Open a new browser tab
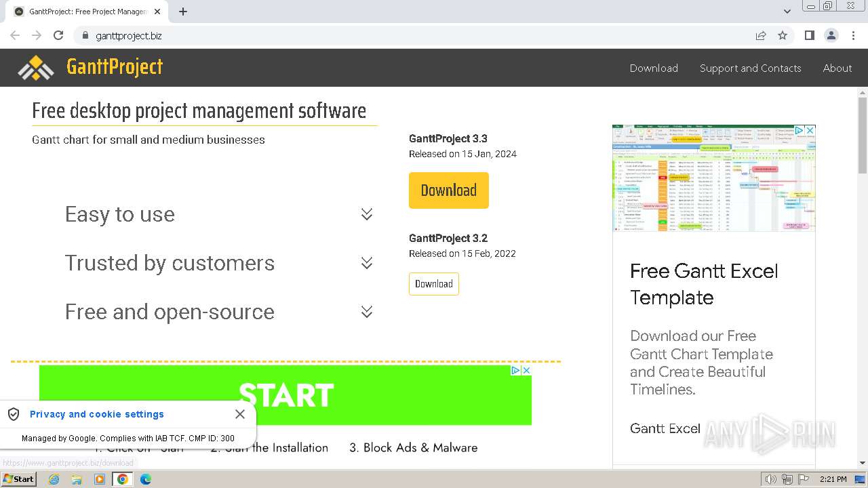 pos(183,12)
